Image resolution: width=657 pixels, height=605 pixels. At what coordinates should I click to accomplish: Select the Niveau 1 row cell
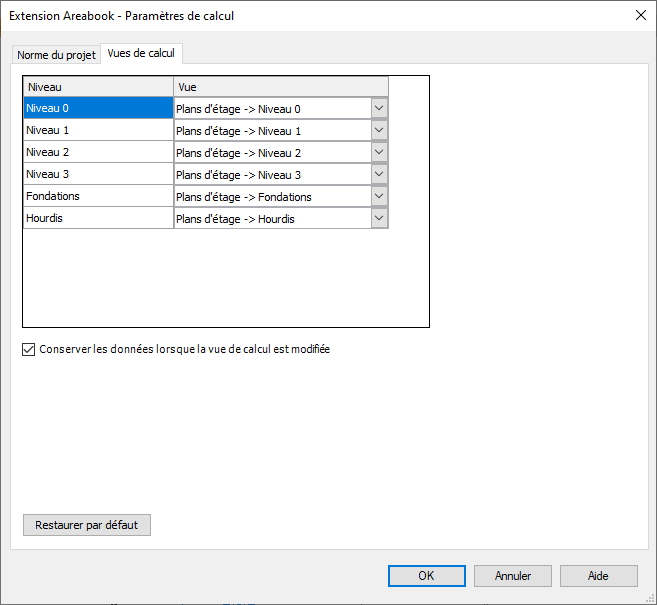pyautogui.click(x=98, y=131)
